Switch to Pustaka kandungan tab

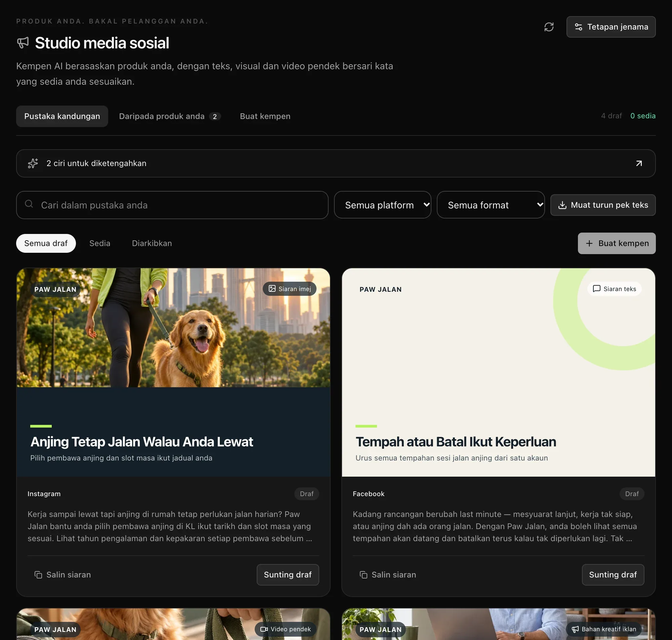62,116
